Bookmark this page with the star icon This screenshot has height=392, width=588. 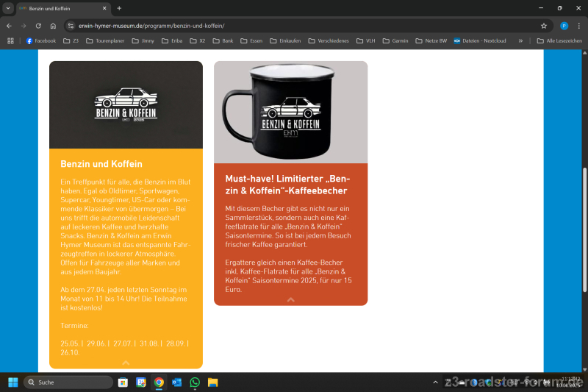(544, 26)
